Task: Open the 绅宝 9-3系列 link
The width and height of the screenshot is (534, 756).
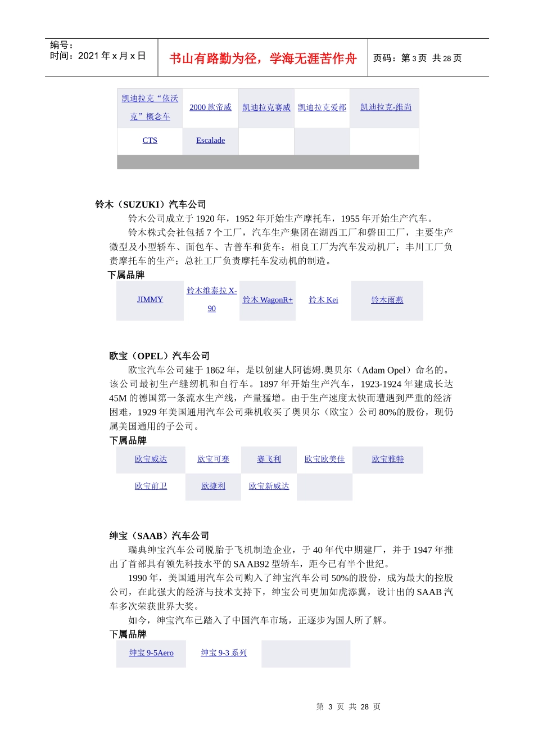Action: 224,652
